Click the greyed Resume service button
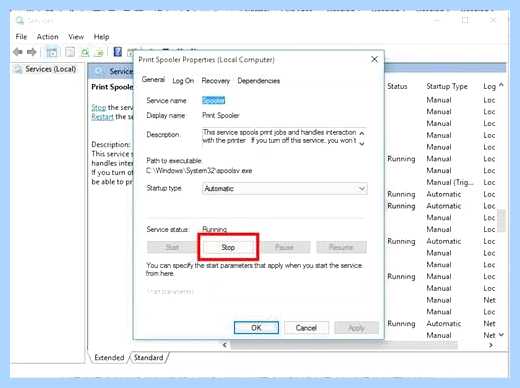Screen dimensions: 520x388 point(341,247)
